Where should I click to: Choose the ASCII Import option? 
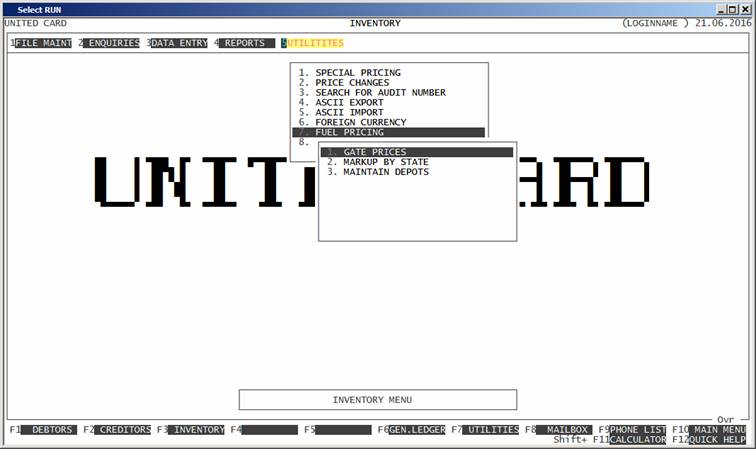pos(350,112)
